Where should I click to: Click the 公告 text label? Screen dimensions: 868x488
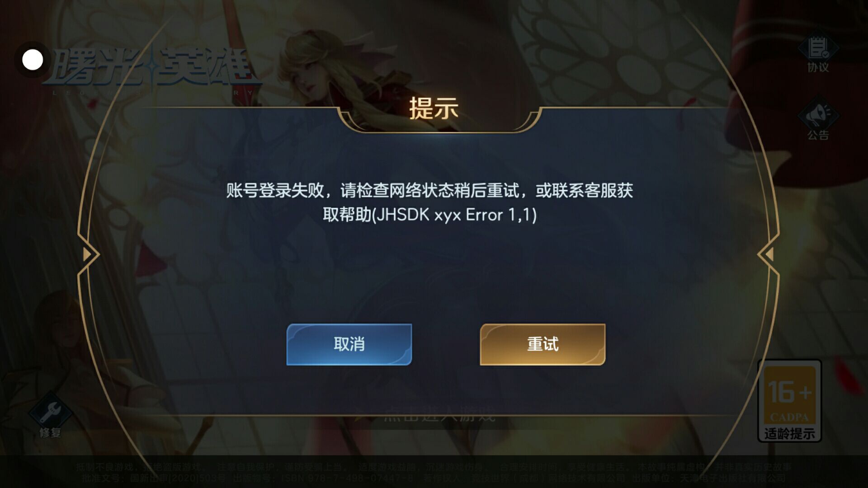(818, 135)
